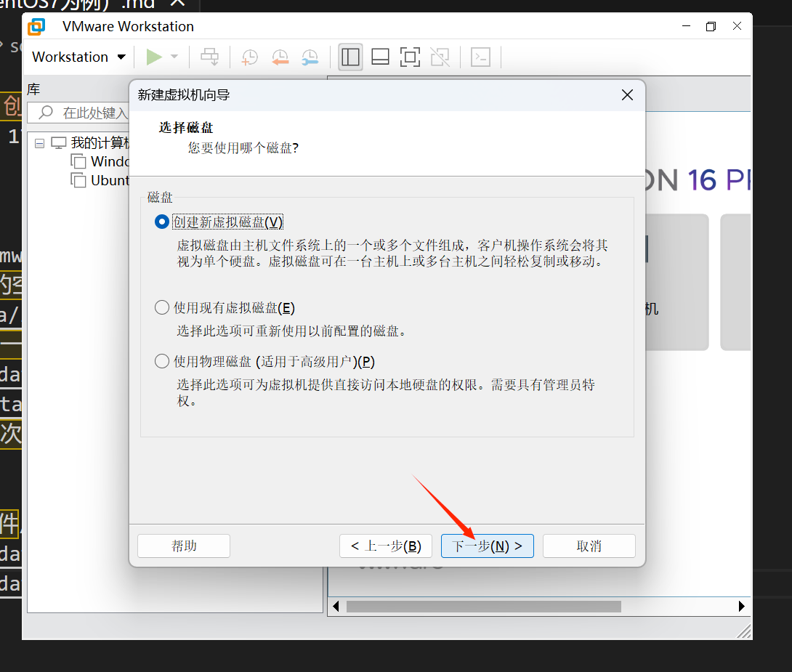Click the send Ctrl+Alt+Del toolbar icon
The image size is (792, 672).
point(209,57)
